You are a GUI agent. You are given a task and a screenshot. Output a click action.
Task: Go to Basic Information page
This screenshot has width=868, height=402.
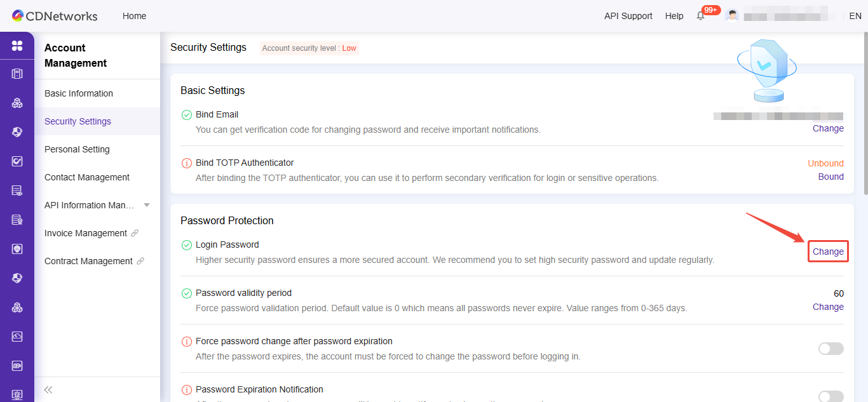coord(79,93)
